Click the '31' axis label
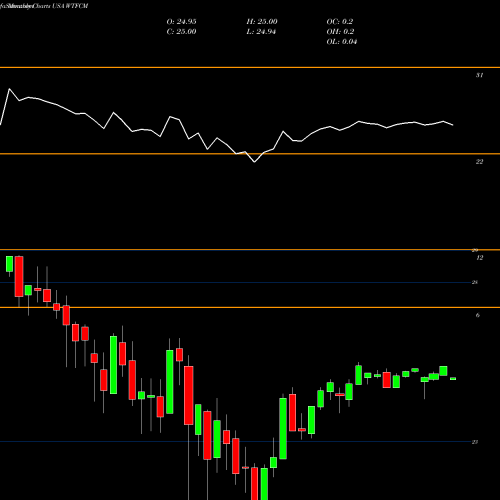The image size is (500, 500). (x=479, y=75)
